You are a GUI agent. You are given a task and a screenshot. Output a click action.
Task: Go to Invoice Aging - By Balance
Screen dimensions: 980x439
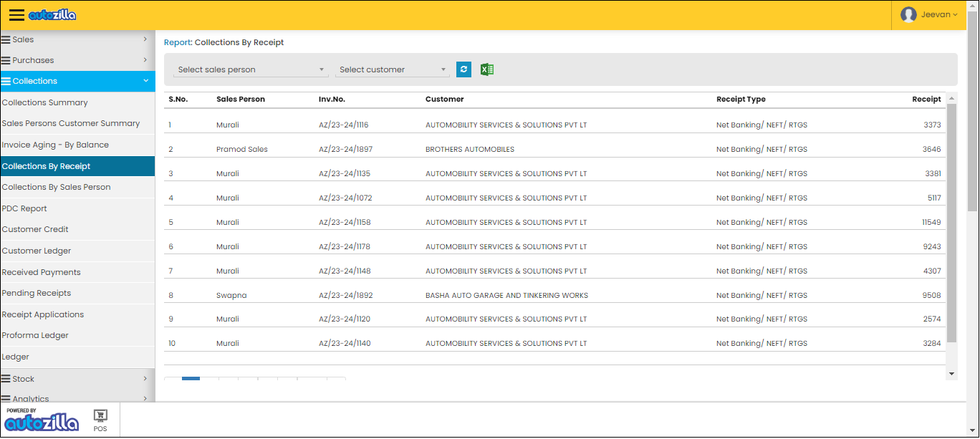(x=77, y=145)
